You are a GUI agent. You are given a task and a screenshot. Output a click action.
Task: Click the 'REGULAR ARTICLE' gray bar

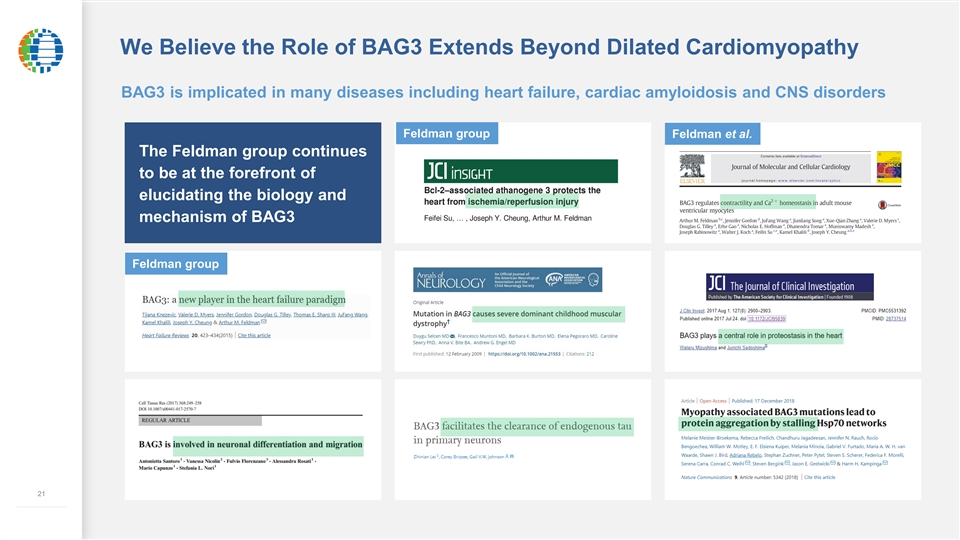click(199, 421)
